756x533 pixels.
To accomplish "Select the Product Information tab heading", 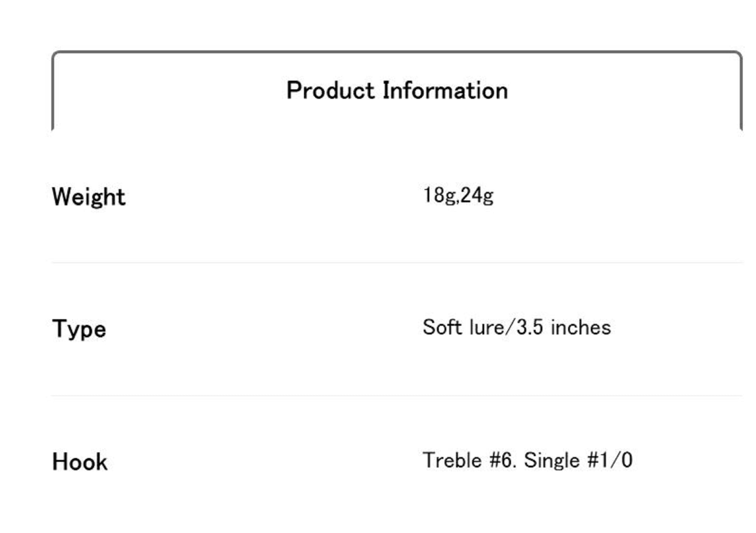I will click(397, 91).
